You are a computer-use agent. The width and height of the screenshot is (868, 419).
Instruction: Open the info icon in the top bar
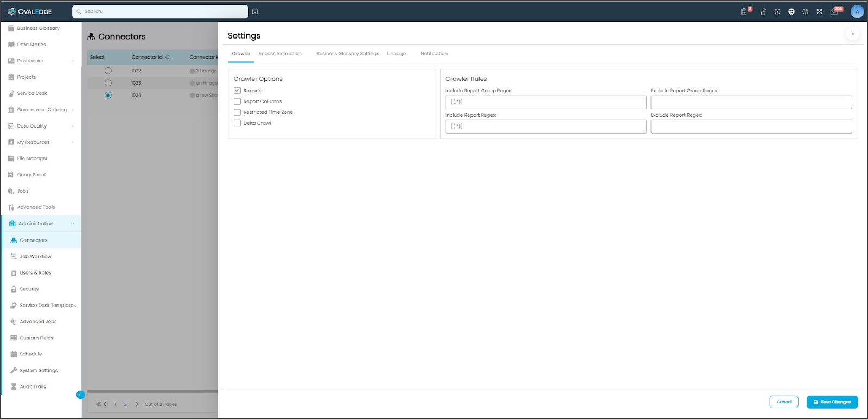click(777, 11)
